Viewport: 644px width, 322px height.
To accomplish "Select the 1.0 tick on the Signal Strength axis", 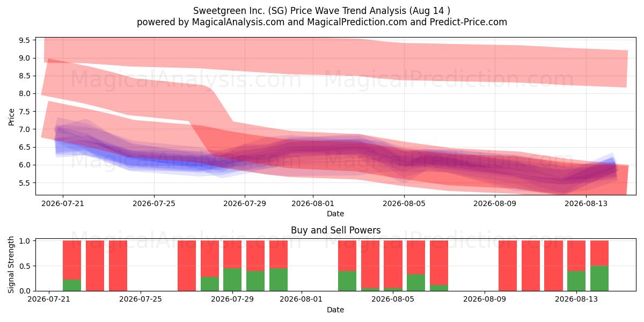I will click(25, 241).
